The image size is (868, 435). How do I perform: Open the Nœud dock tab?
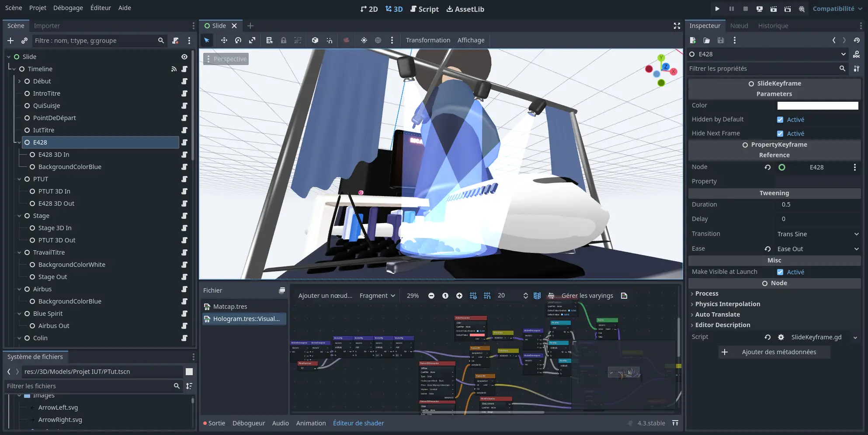pyautogui.click(x=739, y=26)
